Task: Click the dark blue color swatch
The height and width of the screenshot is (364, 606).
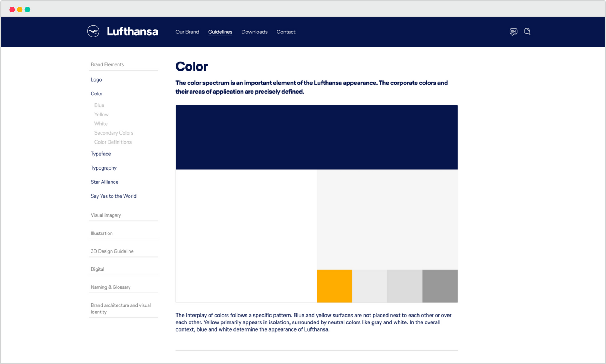Action: point(317,137)
